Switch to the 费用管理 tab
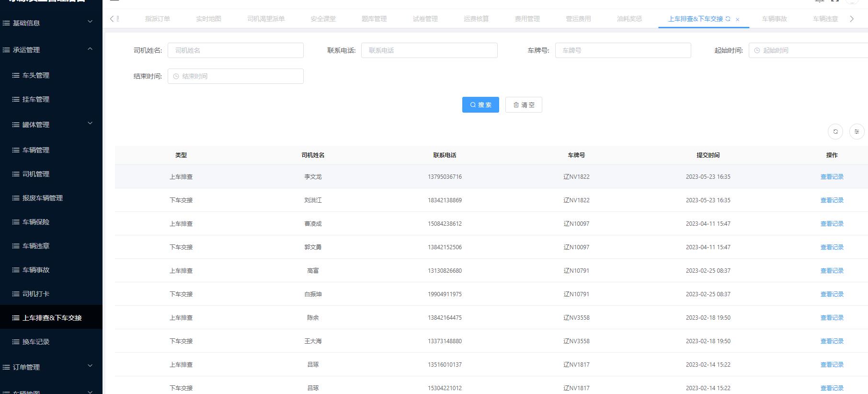This screenshot has width=868, height=394. click(527, 19)
